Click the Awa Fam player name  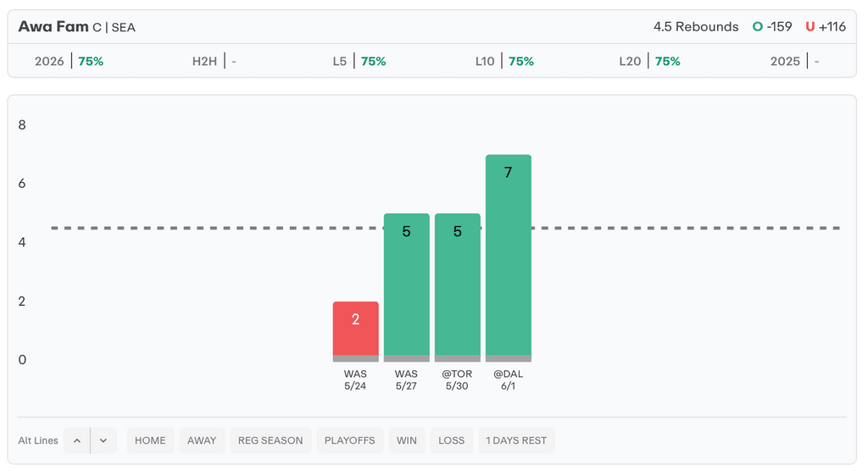(53, 26)
